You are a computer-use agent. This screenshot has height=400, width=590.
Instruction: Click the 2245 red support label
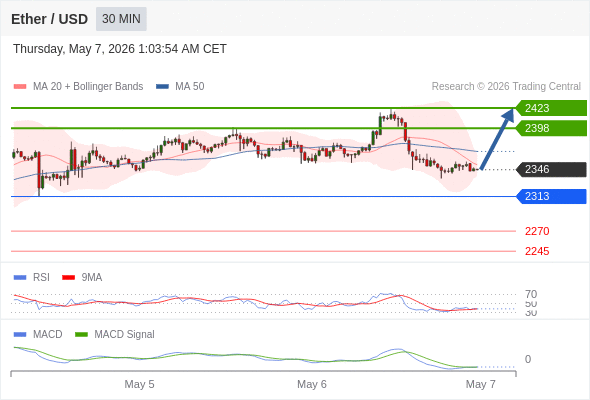click(x=537, y=251)
